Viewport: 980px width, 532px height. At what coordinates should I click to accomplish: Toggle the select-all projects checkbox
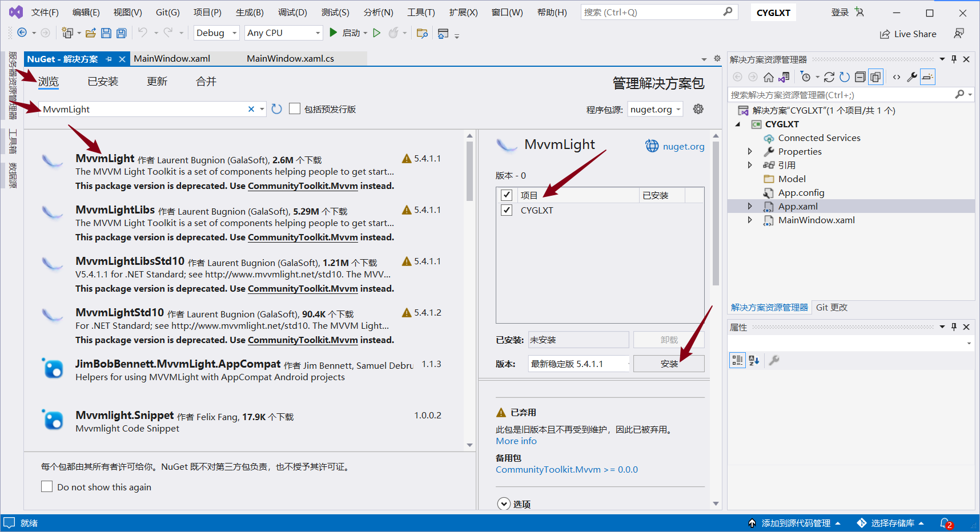pos(507,195)
